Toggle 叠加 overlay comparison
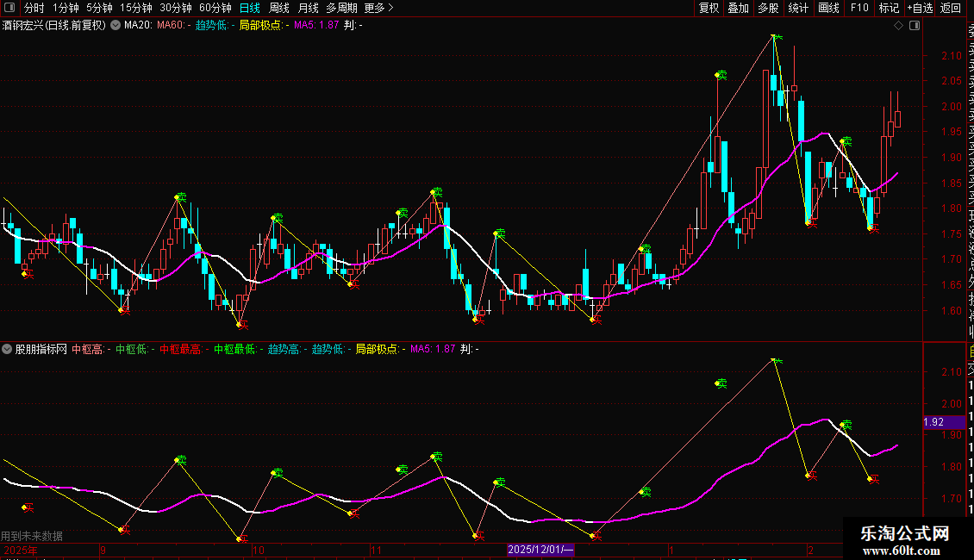 point(738,8)
